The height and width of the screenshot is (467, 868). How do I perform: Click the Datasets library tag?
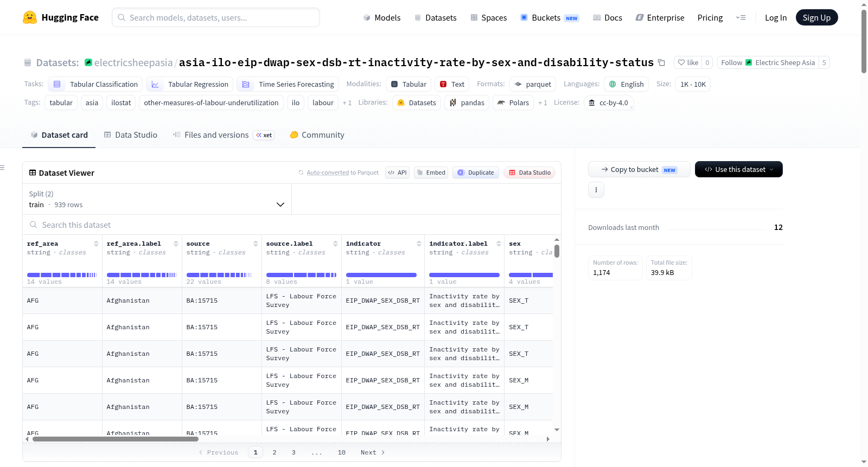[x=417, y=103]
